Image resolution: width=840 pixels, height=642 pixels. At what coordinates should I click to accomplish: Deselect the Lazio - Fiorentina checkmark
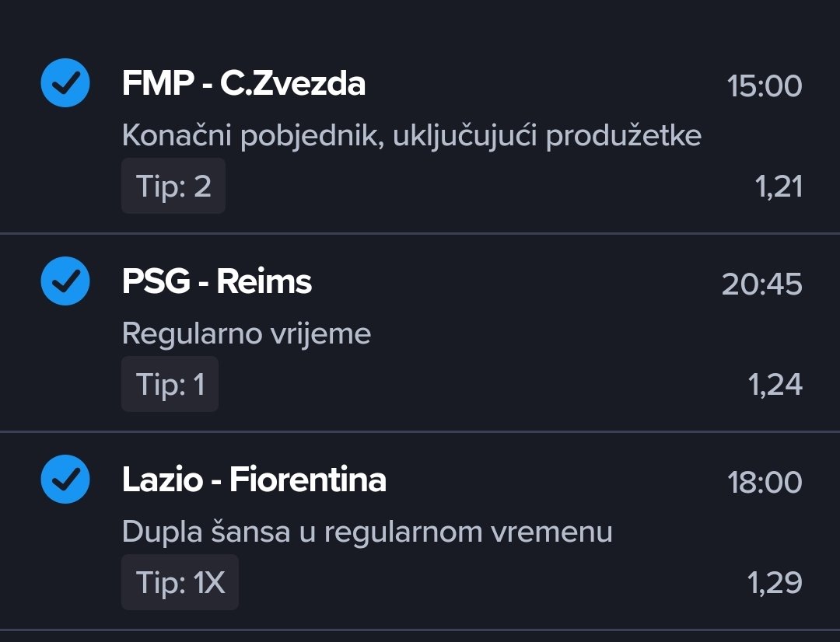[x=65, y=479]
